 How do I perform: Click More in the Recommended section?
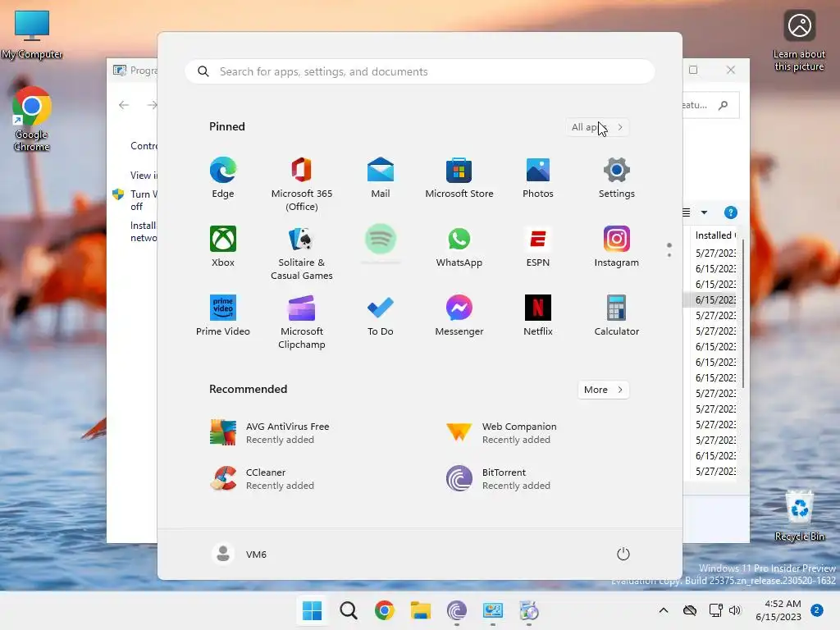(603, 390)
